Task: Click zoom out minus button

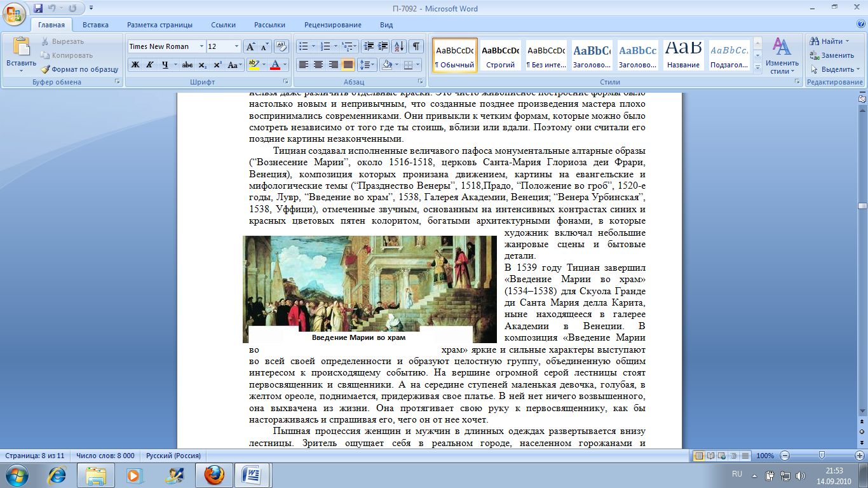Action: 785,456
